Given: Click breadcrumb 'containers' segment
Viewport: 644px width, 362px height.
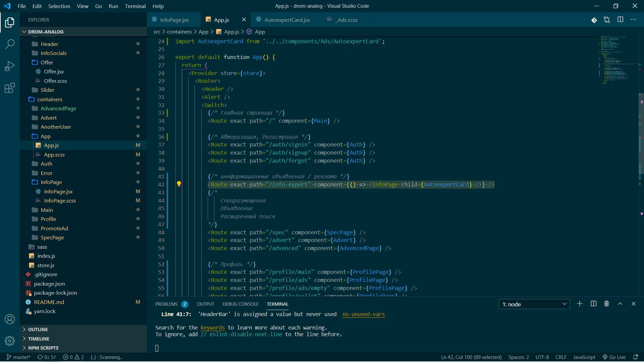Looking at the screenshot, I should click(x=179, y=32).
